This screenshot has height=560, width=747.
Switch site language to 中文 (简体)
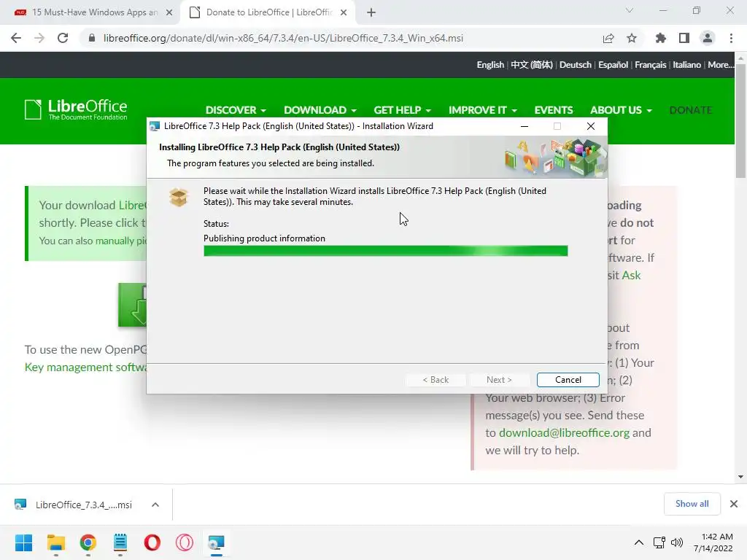(532, 65)
